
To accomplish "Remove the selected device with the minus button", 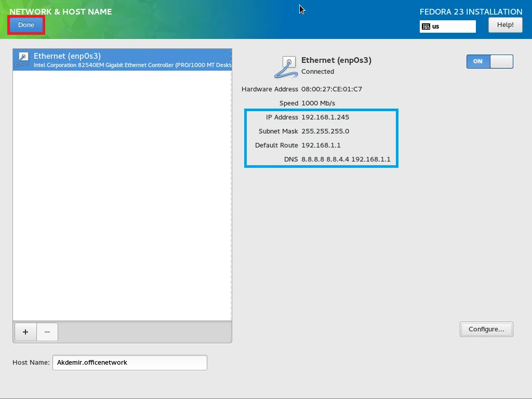I will click(47, 332).
